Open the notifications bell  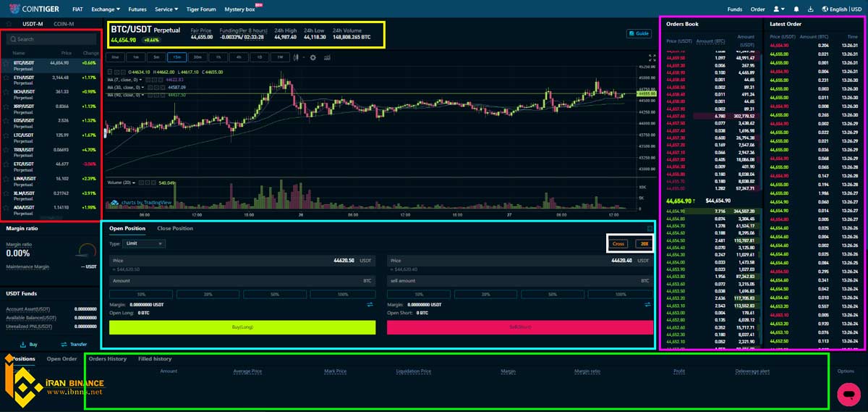[796, 9]
